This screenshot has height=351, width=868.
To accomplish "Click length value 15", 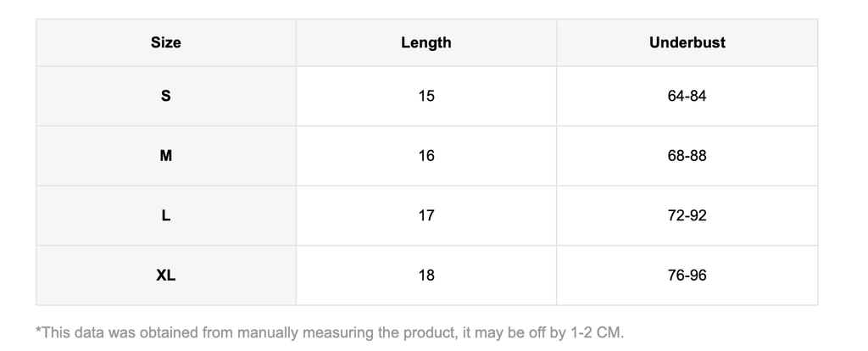I will [x=426, y=96].
